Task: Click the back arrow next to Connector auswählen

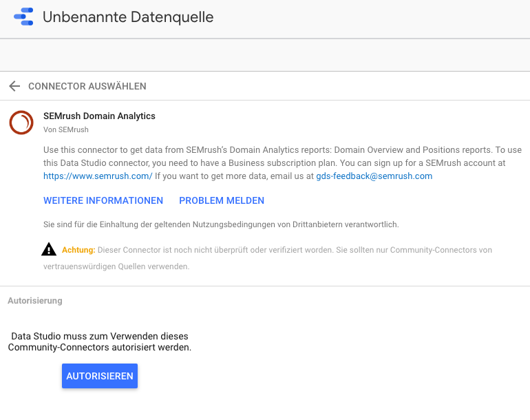Action: tap(14, 86)
